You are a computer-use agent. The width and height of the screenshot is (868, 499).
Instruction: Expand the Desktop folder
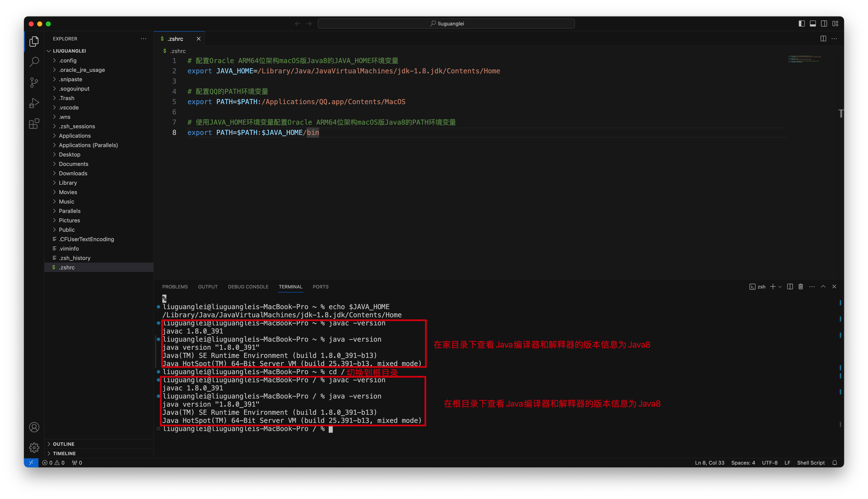99,155
